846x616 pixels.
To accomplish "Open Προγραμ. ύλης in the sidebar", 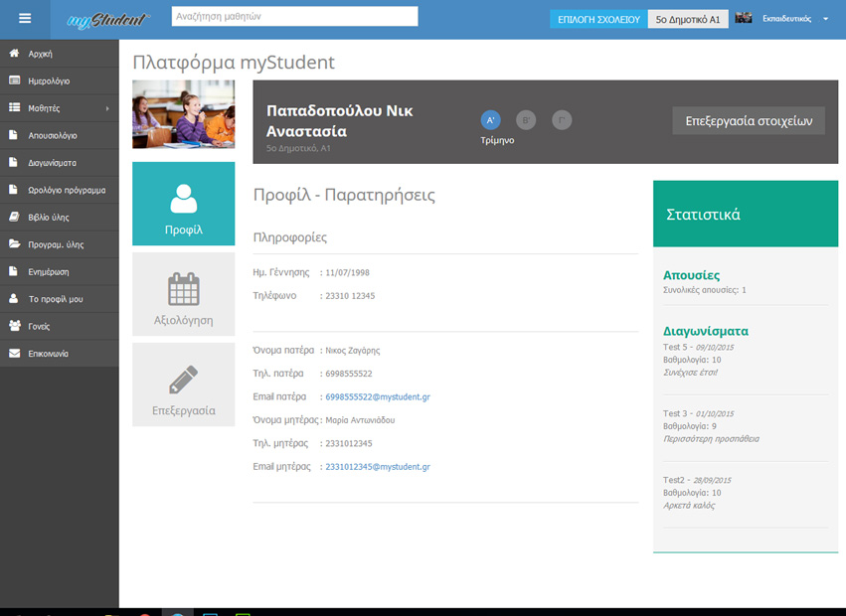I will click(x=60, y=244).
